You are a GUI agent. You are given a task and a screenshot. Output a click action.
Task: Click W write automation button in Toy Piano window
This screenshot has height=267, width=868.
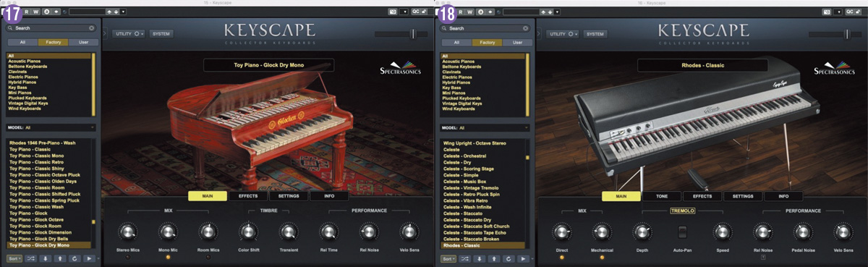click(x=35, y=12)
